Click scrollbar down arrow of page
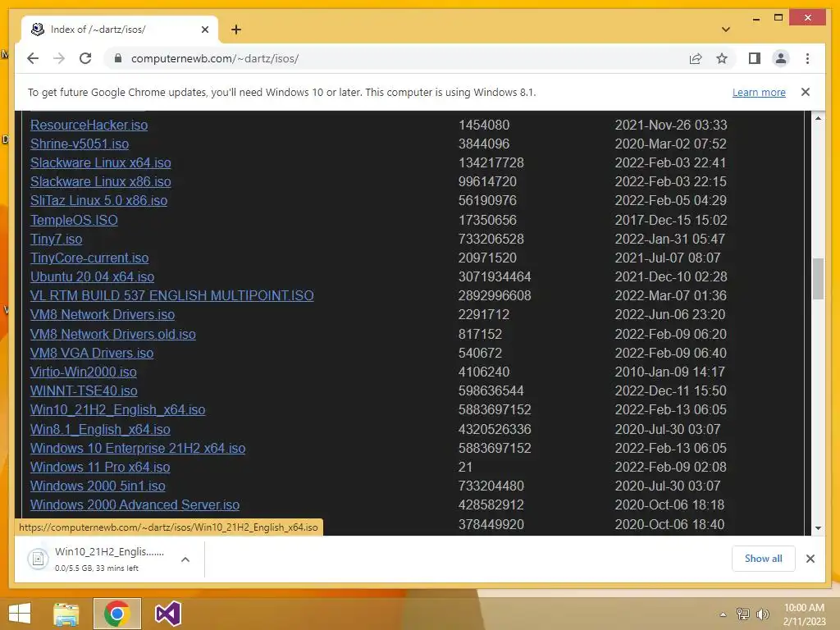 (x=818, y=528)
